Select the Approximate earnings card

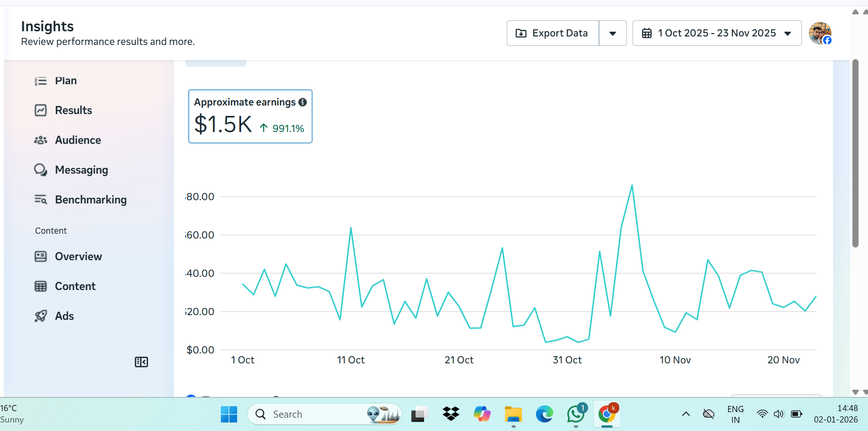250,116
